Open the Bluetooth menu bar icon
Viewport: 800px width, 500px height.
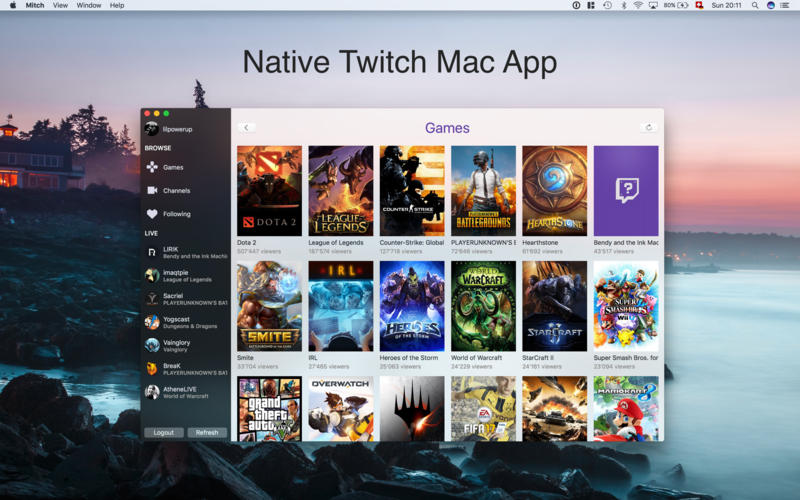(x=623, y=5)
